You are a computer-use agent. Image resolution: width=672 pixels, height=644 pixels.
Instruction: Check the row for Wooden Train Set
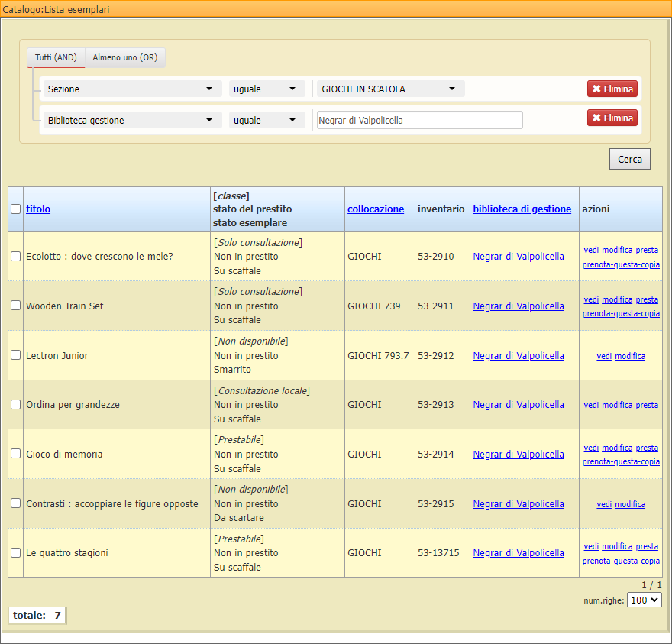pos(16,306)
